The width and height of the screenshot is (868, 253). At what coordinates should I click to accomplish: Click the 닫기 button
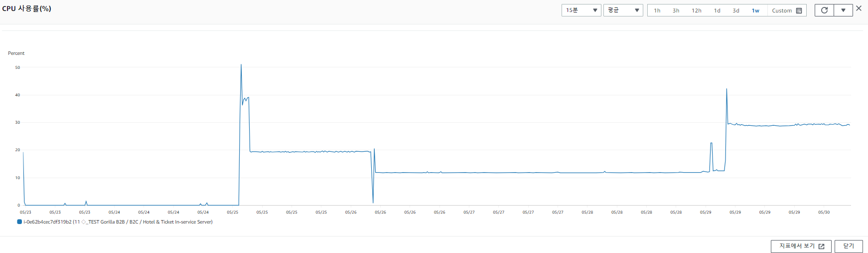(x=849, y=246)
